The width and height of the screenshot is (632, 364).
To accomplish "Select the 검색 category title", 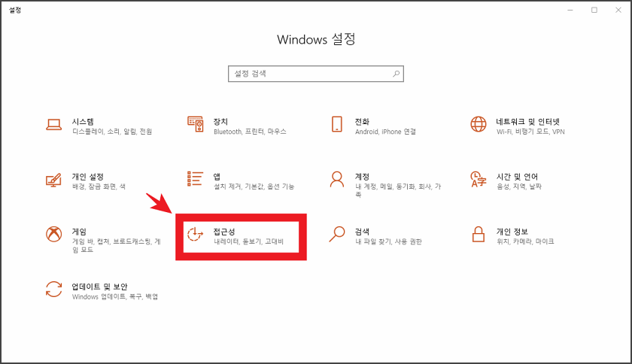I will (362, 232).
